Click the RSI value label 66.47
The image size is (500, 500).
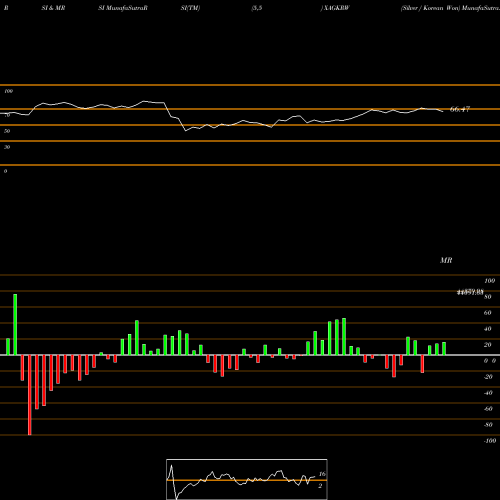460,109
